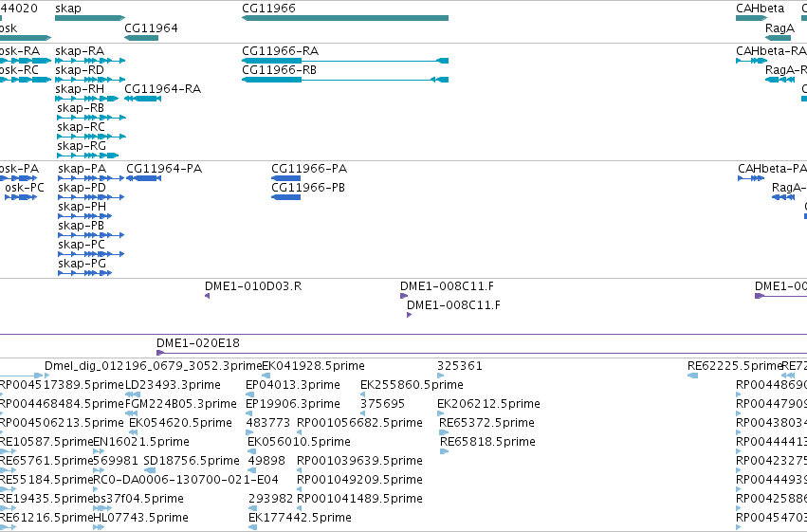
Task: Open the CG11966-RB transcript
Action: (x=345, y=80)
